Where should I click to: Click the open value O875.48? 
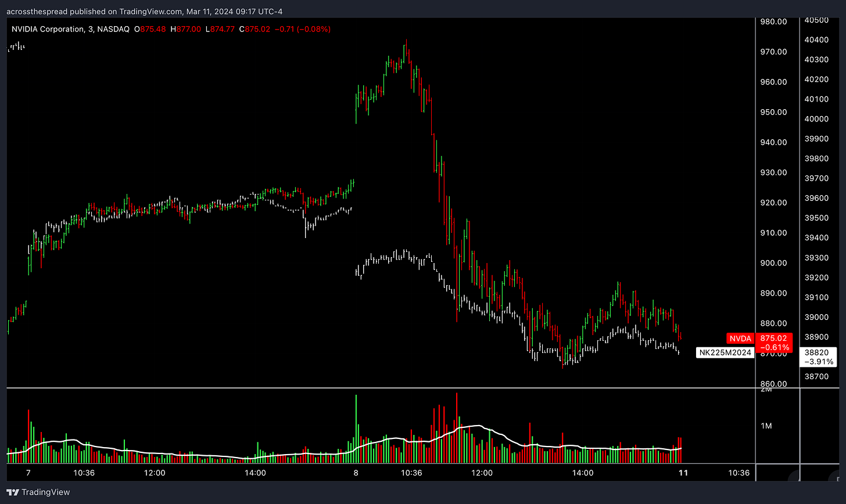149,29
